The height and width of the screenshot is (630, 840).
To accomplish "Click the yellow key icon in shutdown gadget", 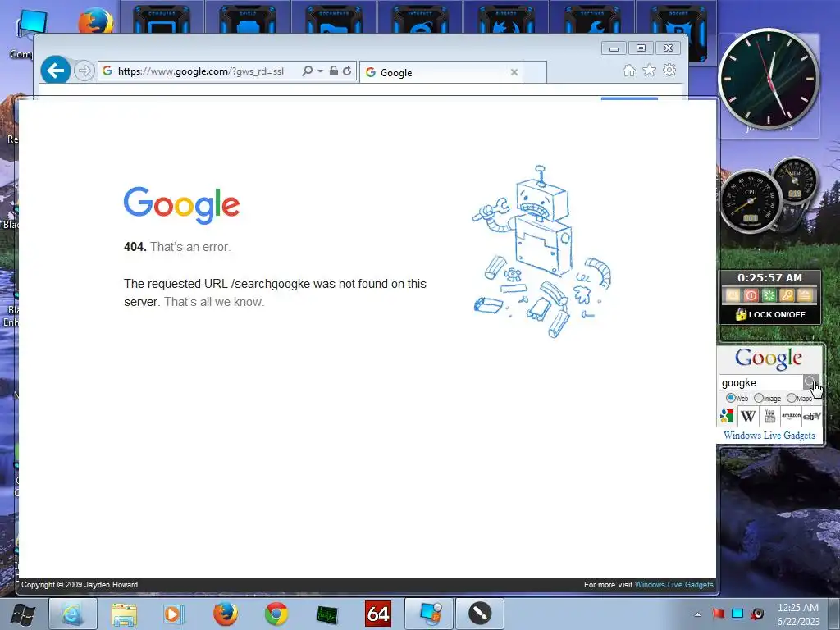I will 787,295.
